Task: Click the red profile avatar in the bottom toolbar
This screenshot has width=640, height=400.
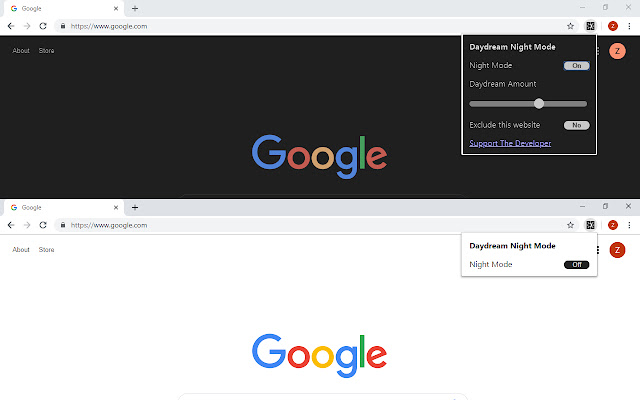Action: click(x=613, y=225)
